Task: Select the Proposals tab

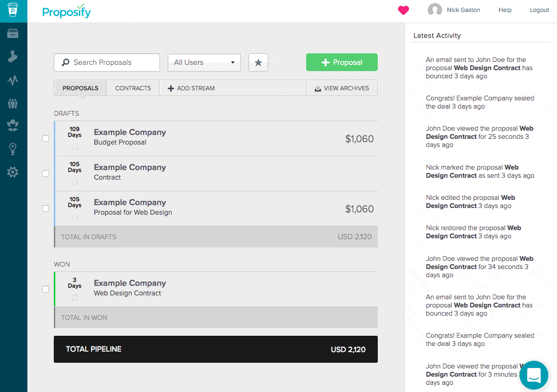Action: pyautogui.click(x=80, y=88)
